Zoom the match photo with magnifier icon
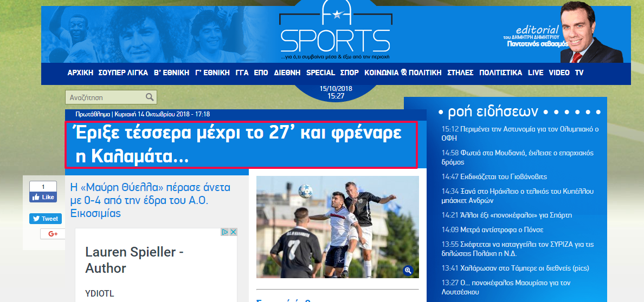The image size is (644, 302). click(x=408, y=270)
